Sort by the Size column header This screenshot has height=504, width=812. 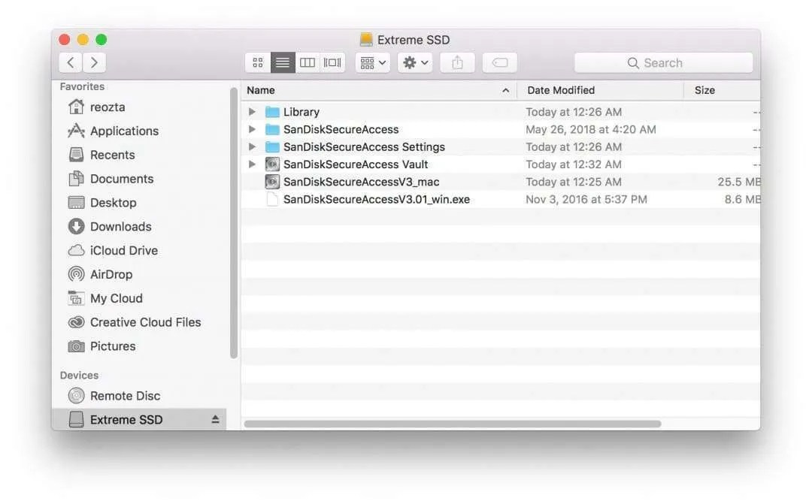[723, 90]
